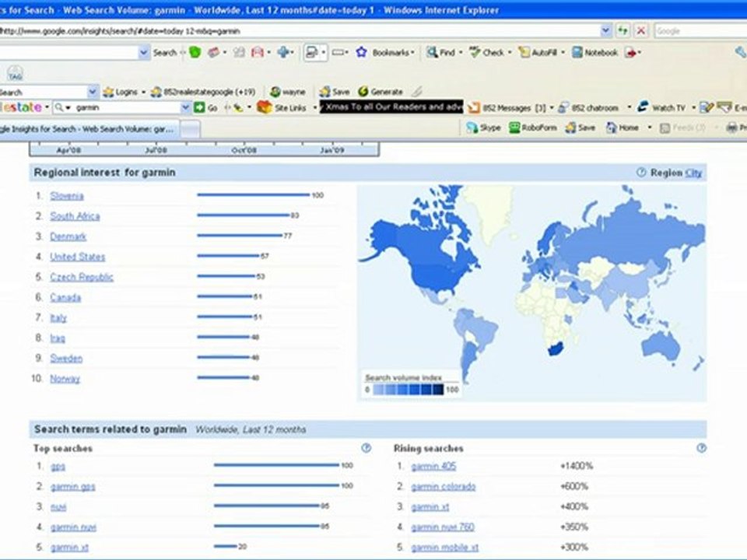Viewport: 747px width, 560px height.
Task: Open the Site Links menu
Action: 286,108
